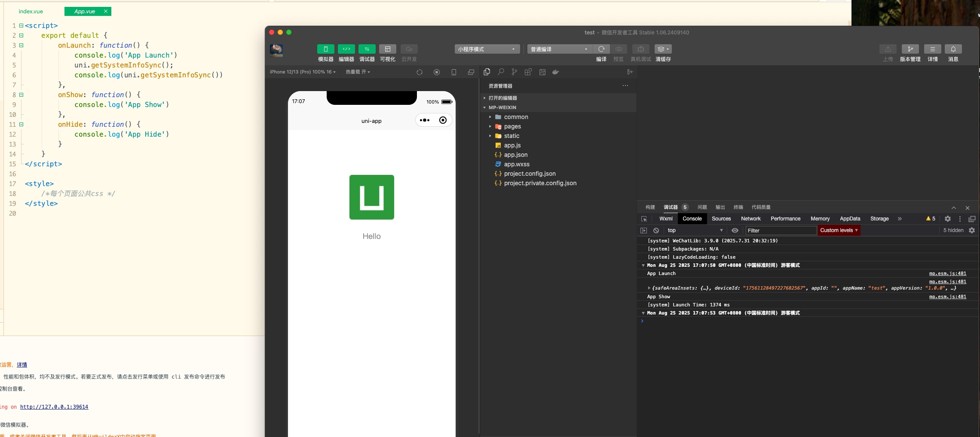Expand the pages folder

click(x=512, y=126)
